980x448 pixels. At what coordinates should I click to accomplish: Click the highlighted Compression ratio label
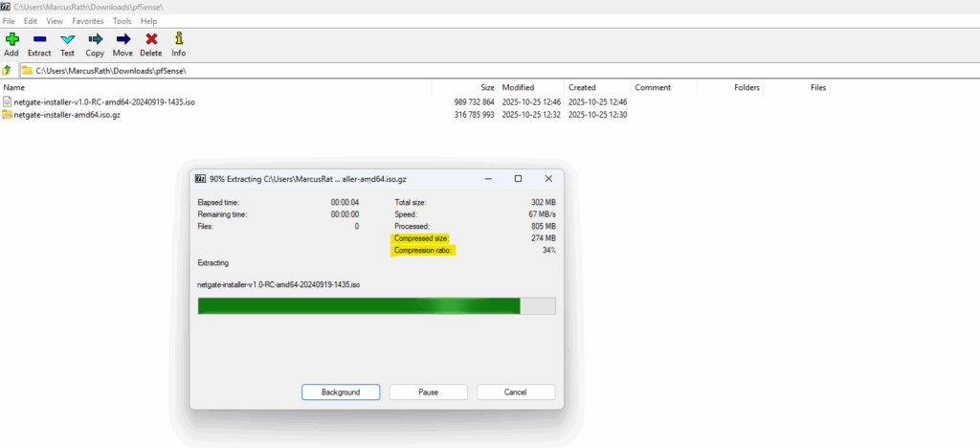coord(424,251)
